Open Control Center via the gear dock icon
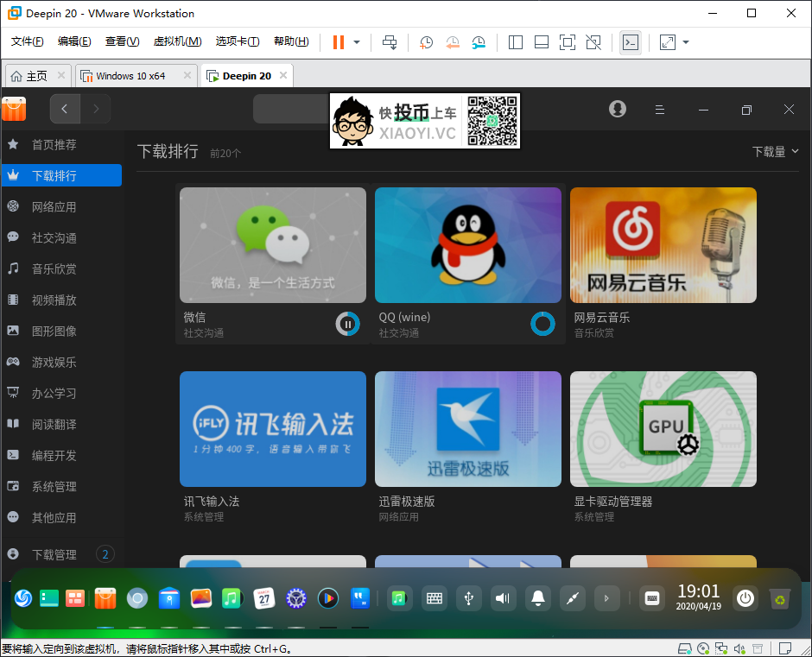Screen dimensions: 812x657 [x=296, y=598]
